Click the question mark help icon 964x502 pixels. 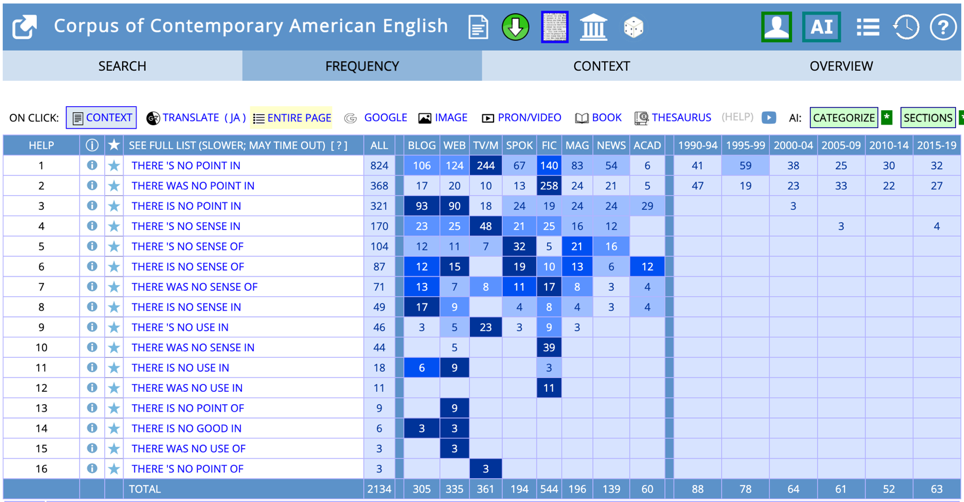coord(942,27)
